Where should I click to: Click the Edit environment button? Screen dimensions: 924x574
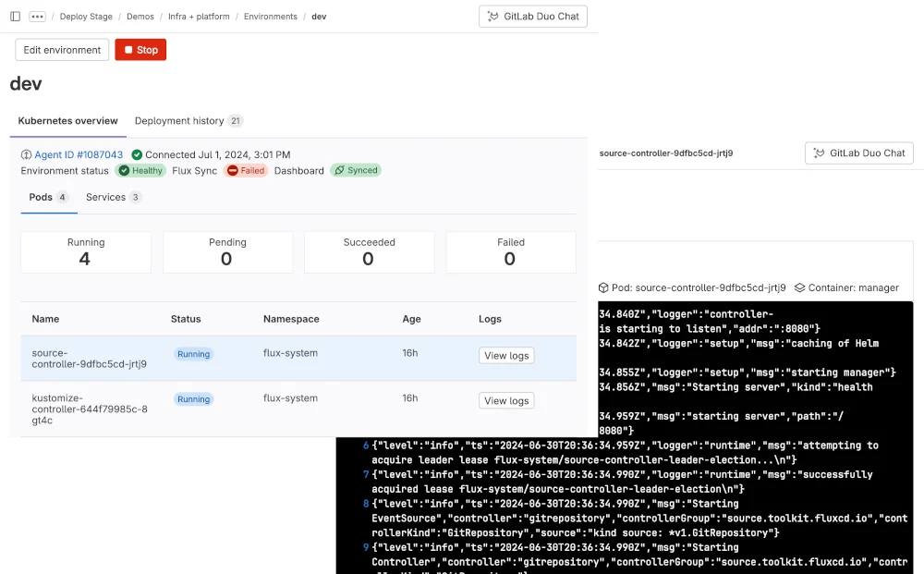[x=61, y=49]
